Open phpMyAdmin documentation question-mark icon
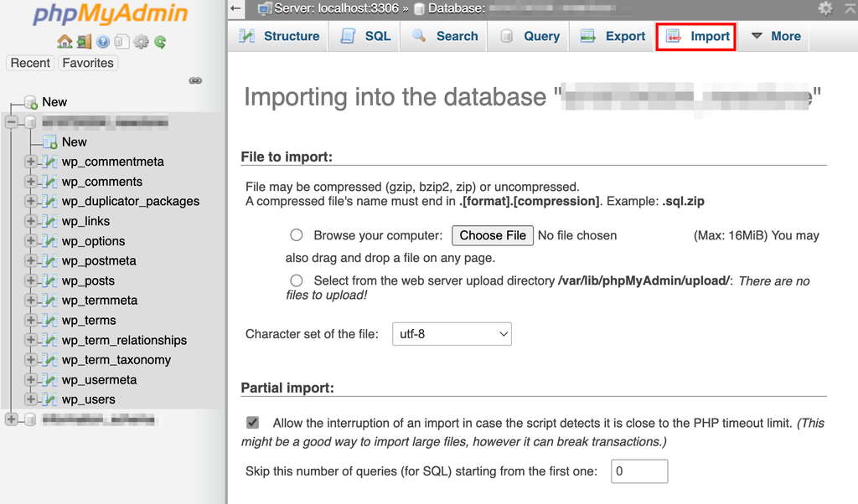The image size is (858, 504). pyautogui.click(x=103, y=42)
